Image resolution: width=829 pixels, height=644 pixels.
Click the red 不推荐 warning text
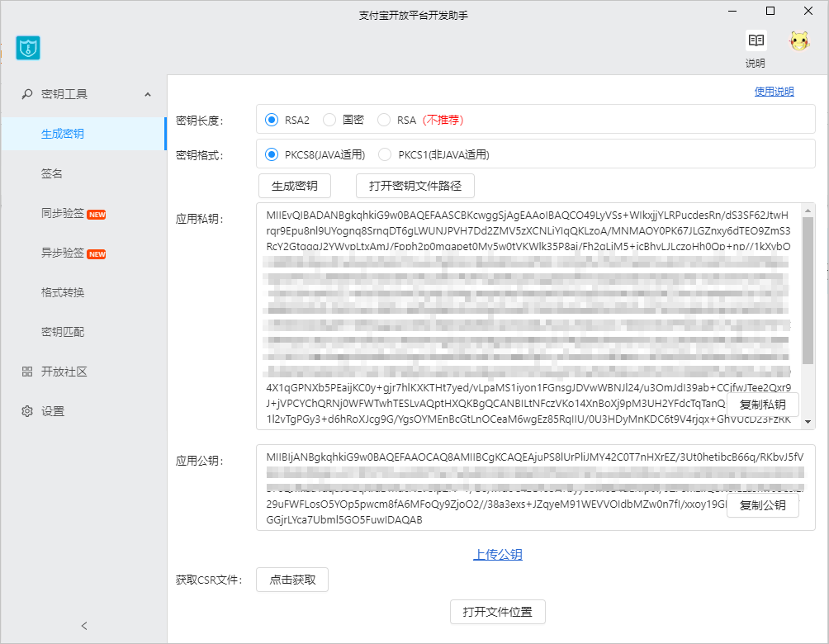[443, 120]
